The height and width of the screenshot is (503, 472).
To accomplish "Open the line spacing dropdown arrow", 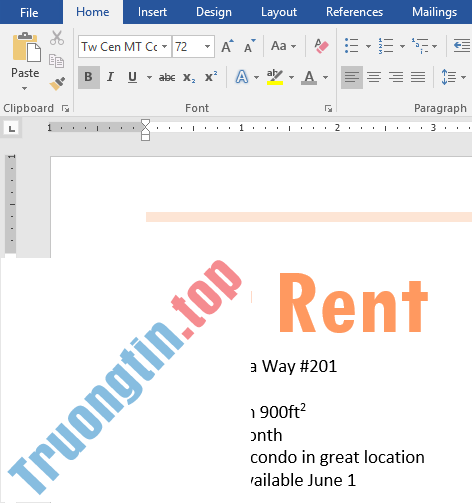I will [463, 77].
